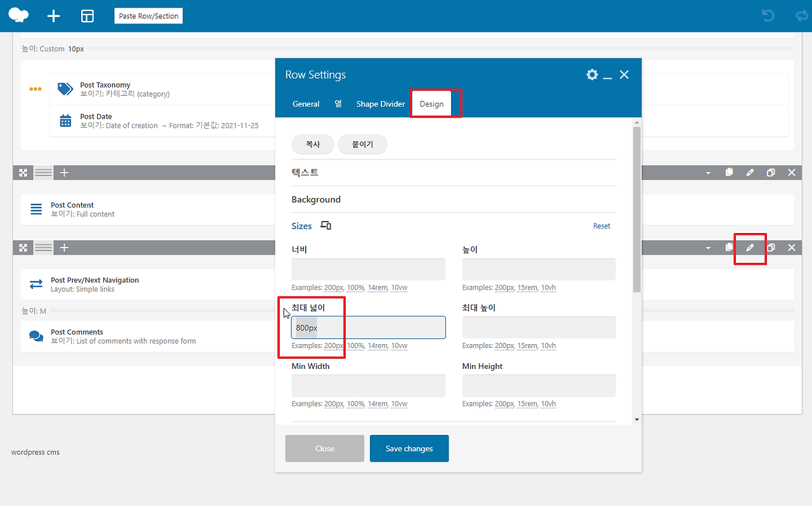Insert the 15rem example under 최대 높이
The width and height of the screenshot is (812, 506).
[527, 346]
